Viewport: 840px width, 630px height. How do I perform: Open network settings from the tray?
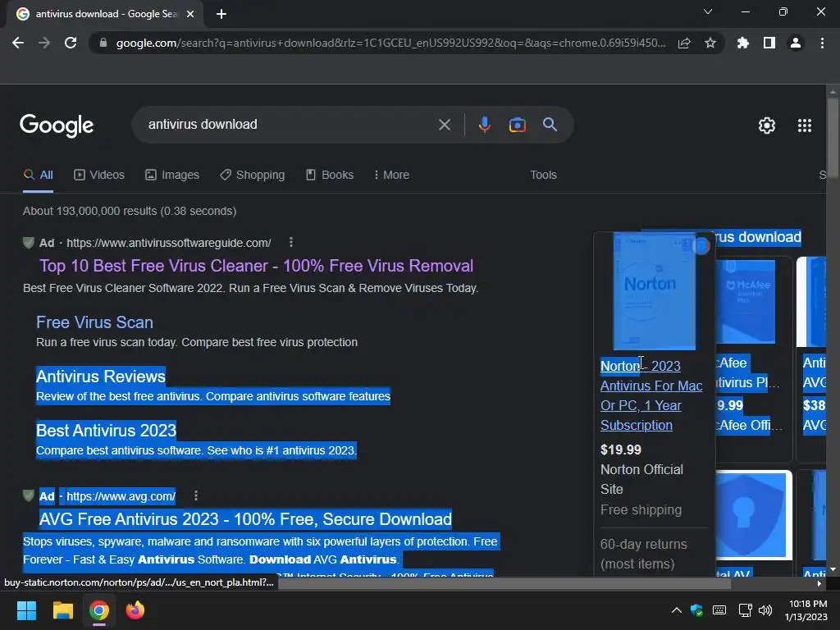pos(745,610)
